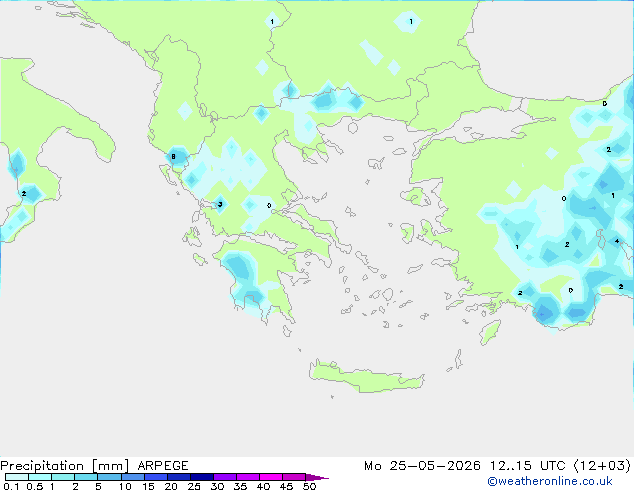Select the '12..15 UTC' time label
Screen dimensions: 634x490
tap(527, 466)
